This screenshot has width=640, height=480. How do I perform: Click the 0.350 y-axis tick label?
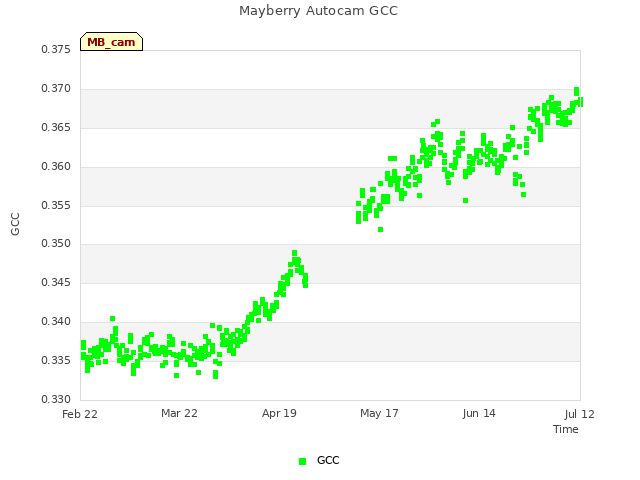(56, 244)
